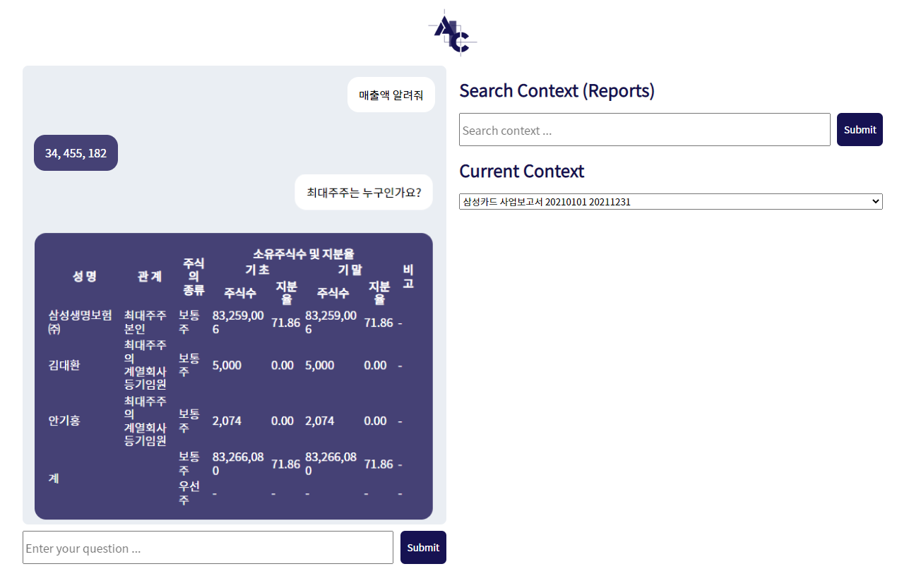Select the '계' total row label

pos(54,478)
